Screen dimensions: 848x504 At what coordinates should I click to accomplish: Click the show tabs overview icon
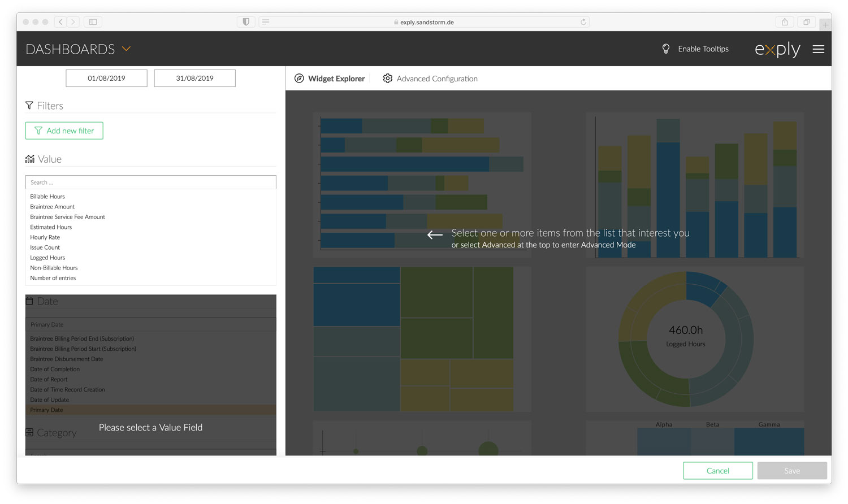tap(807, 22)
